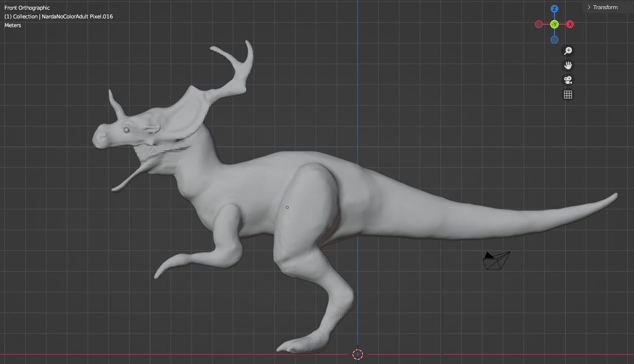
Task: Click the pan view hand icon
Action: pos(568,65)
